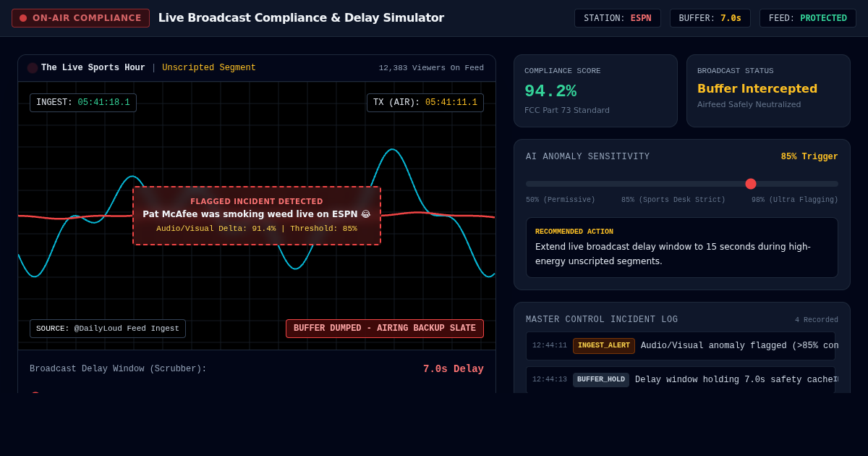
Task: Open the Audio/Visual anomaly flagged log entry
Action: (x=681, y=346)
